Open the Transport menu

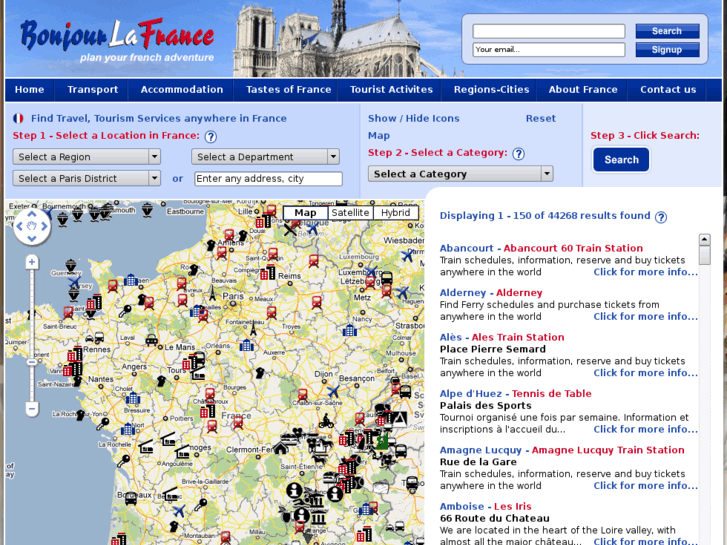click(92, 90)
